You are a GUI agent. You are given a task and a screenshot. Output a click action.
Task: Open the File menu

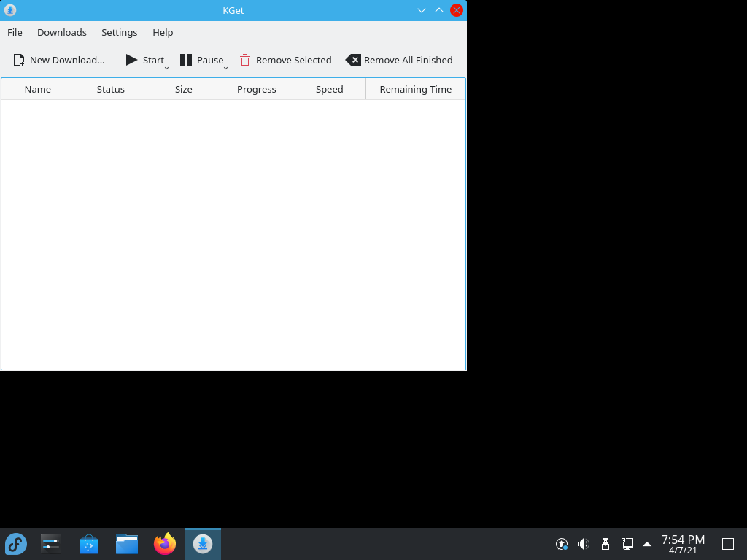(15, 32)
